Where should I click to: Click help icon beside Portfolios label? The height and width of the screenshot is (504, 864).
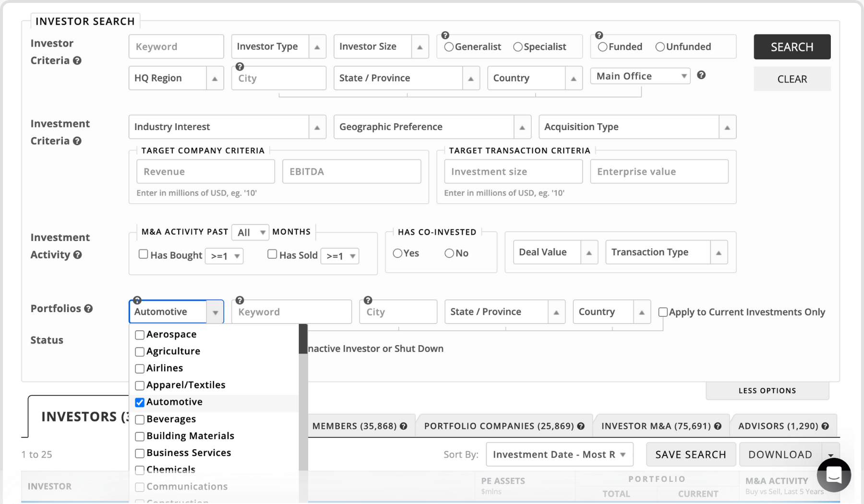tap(88, 309)
